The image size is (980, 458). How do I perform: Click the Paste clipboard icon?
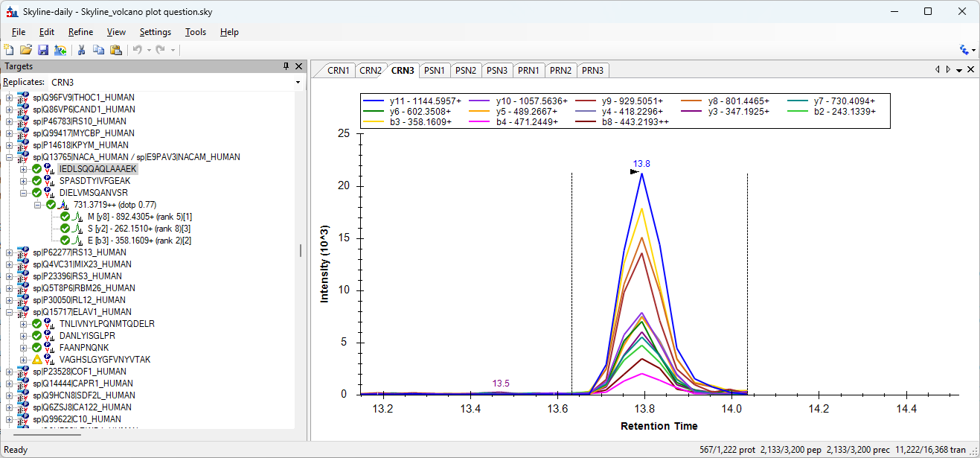click(x=115, y=50)
